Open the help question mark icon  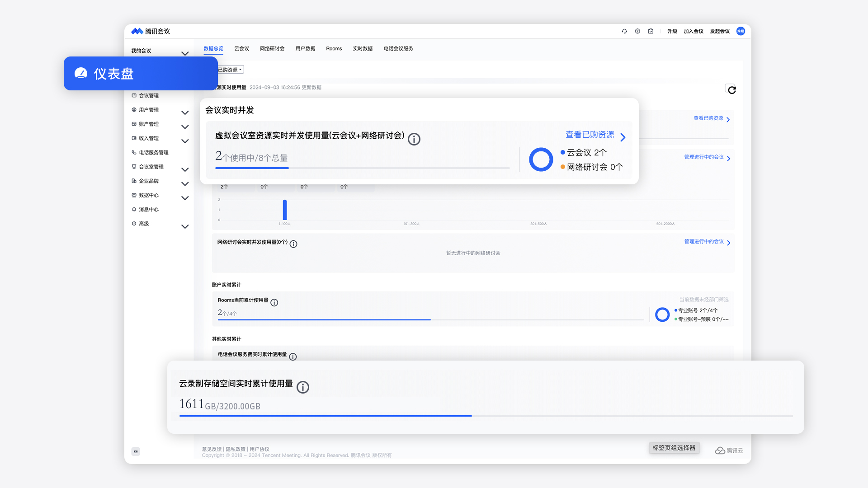(637, 31)
